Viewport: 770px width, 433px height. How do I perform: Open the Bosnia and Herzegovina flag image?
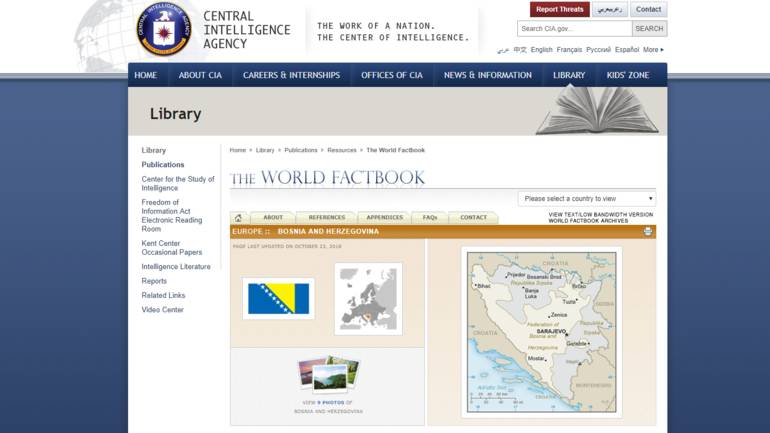tap(278, 298)
